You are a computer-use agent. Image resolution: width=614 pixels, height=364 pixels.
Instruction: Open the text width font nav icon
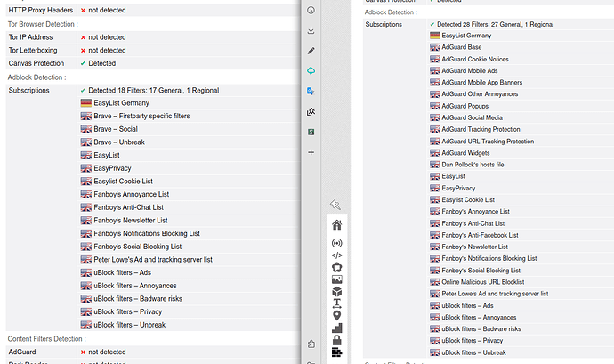(336, 303)
